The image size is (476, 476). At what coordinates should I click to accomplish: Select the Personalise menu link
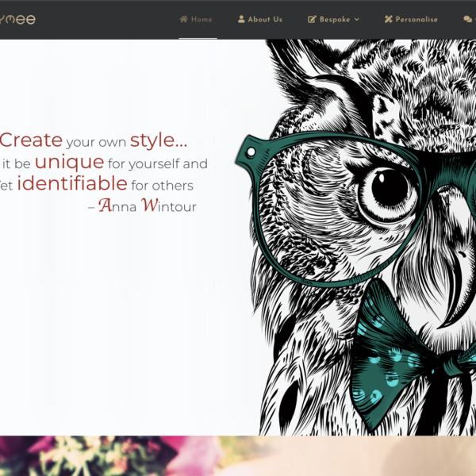click(416, 19)
